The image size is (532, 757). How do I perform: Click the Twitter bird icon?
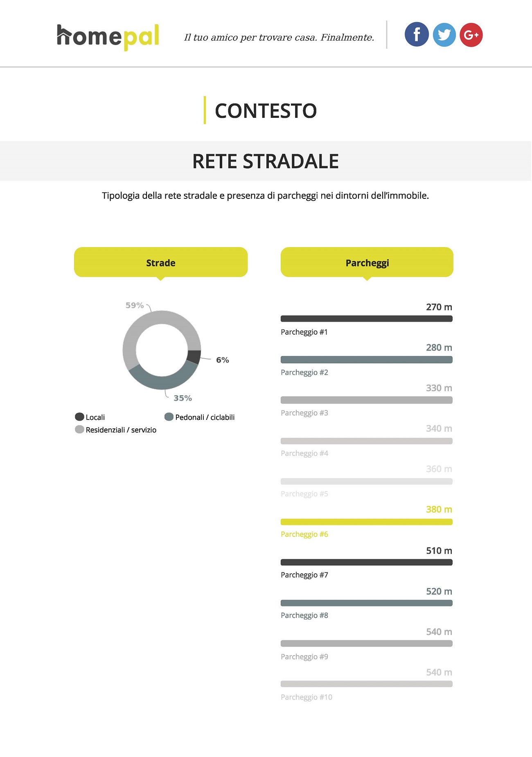(444, 35)
